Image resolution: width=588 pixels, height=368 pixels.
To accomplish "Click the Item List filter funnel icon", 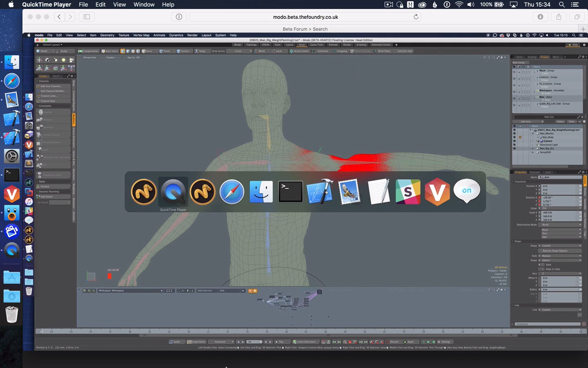I will (584, 122).
